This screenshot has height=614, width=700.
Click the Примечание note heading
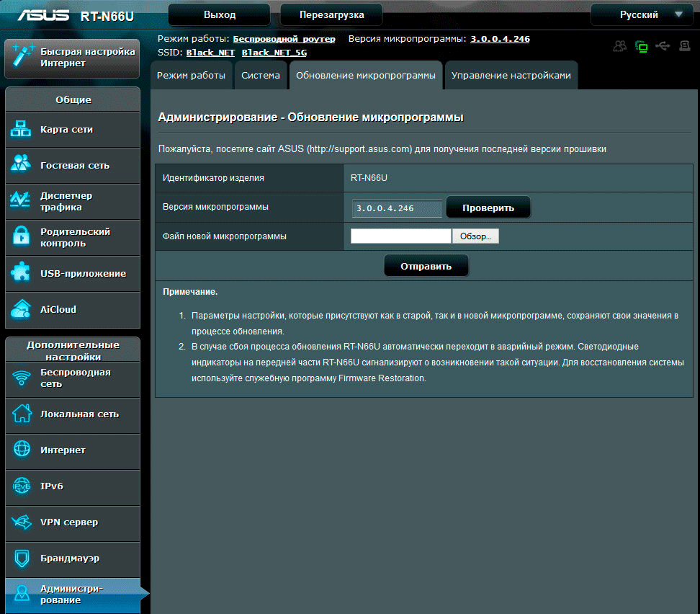click(190, 292)
